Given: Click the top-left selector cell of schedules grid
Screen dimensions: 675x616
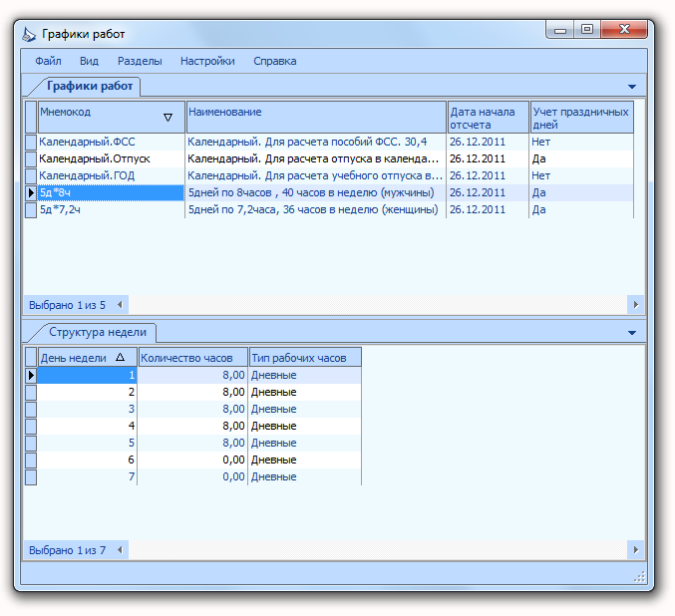Looking at the screenshot, I should click(31, 117).
